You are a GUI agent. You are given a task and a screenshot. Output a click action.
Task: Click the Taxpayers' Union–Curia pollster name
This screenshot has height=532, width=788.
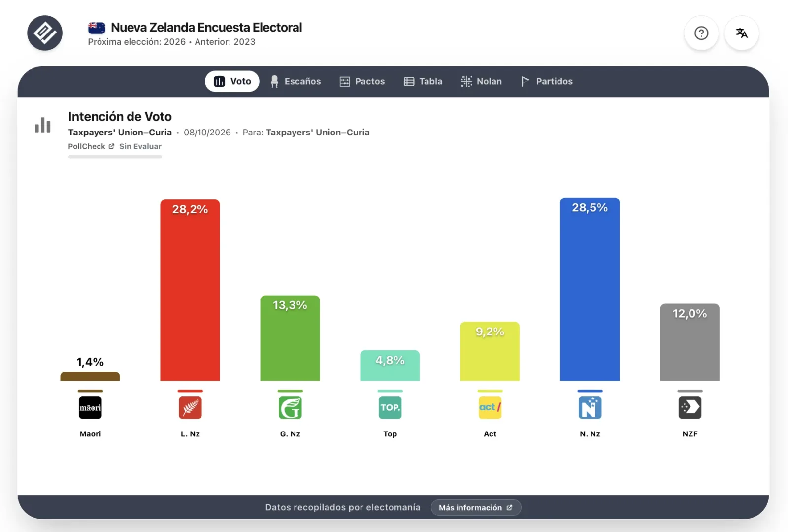[x=120, y=132]
